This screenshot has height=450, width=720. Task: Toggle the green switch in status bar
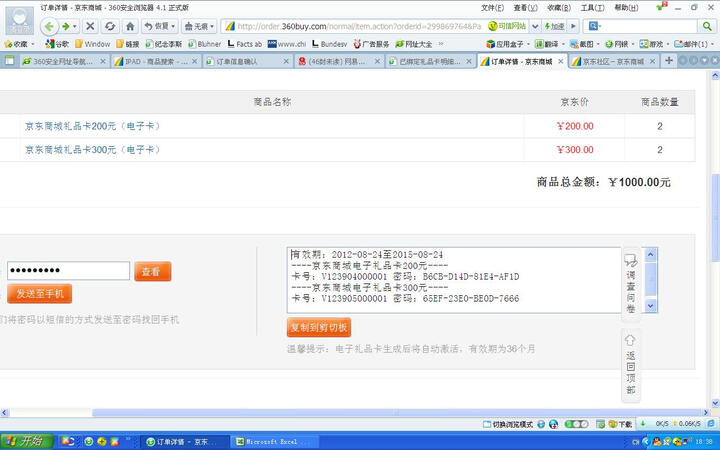(576, 424)
